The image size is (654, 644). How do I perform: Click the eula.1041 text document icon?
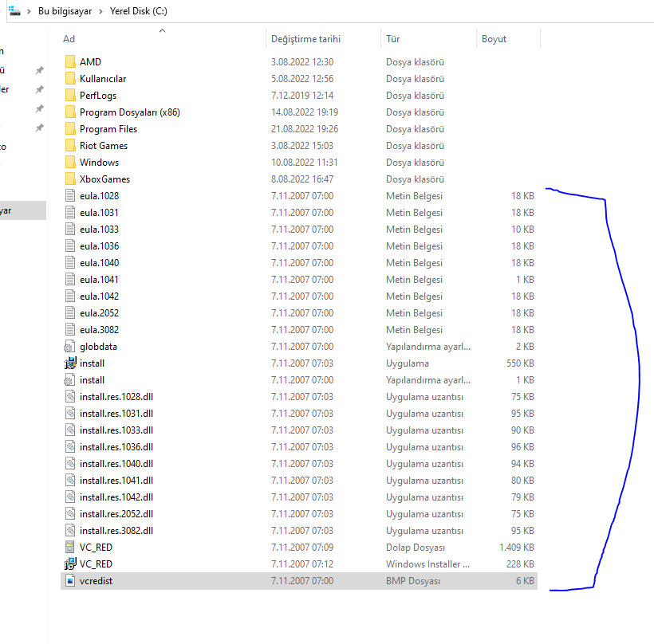(70, 279)
